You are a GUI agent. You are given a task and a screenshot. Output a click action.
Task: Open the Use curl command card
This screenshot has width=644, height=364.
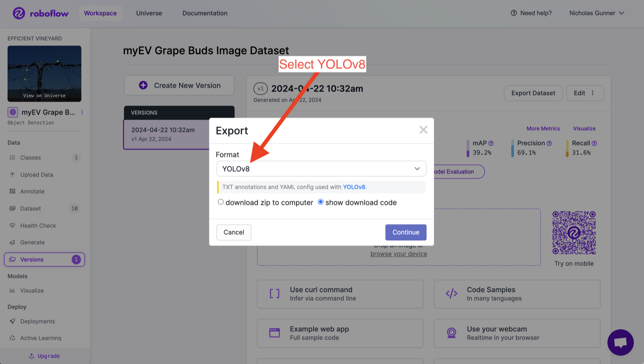340,294
